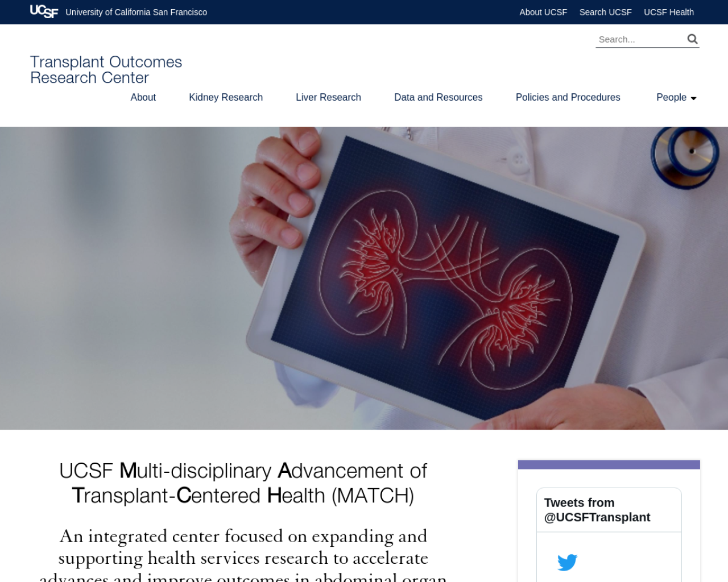Click the Tweets from @UCSFTransplant heading

(597, 510)
